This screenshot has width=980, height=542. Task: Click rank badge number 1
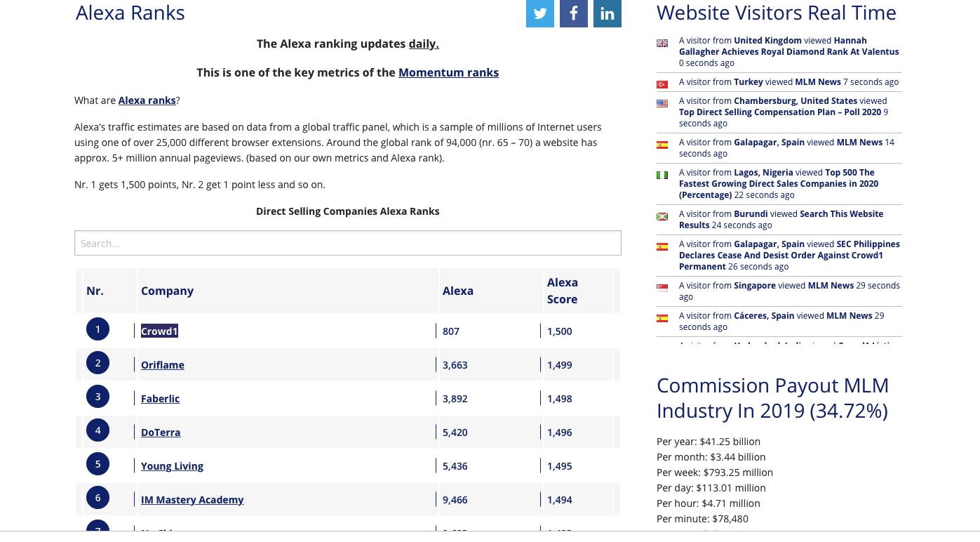[98, 329]
